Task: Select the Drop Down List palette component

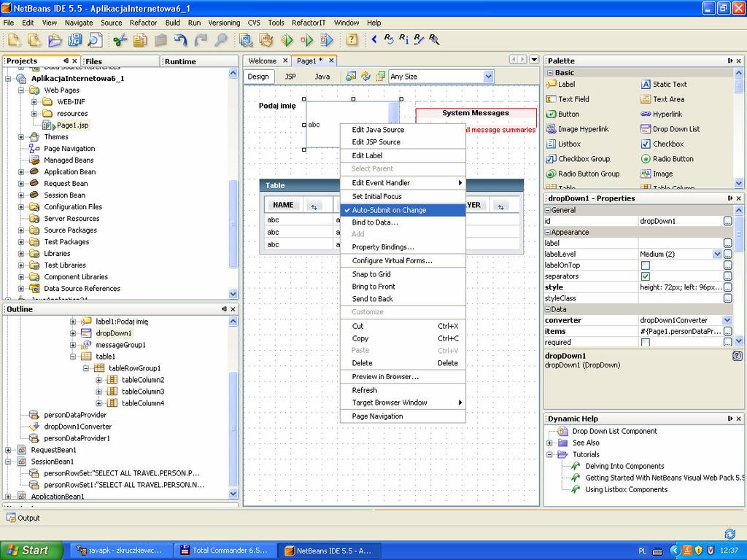Action: pyautogui.click(x=670, y=129)
